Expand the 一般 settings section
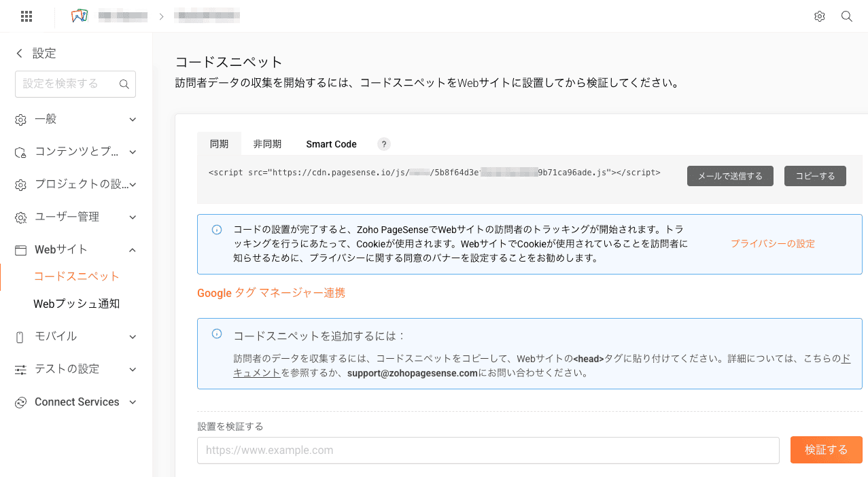Screen dimensions: 868x477 pos(133,120)
